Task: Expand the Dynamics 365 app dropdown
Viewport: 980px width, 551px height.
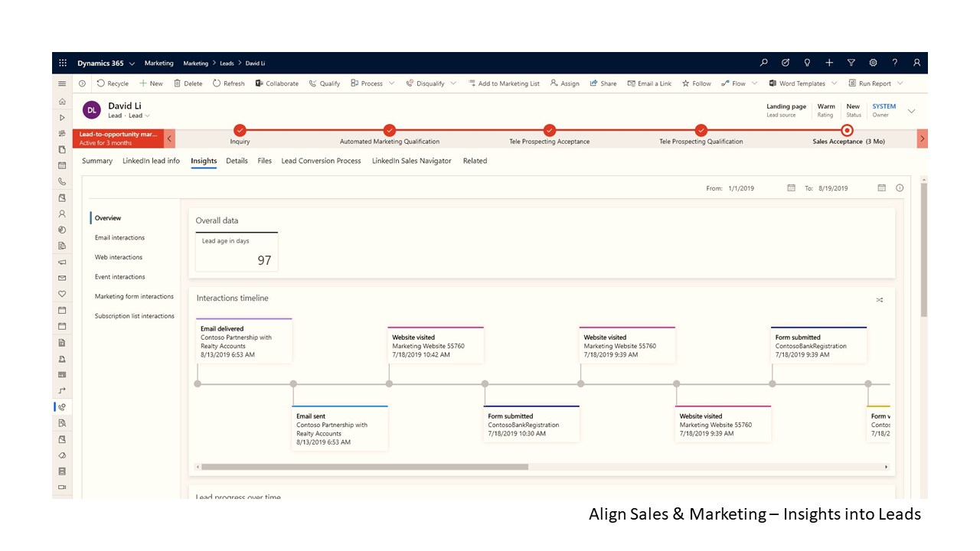Action: (x=132, y=64)
